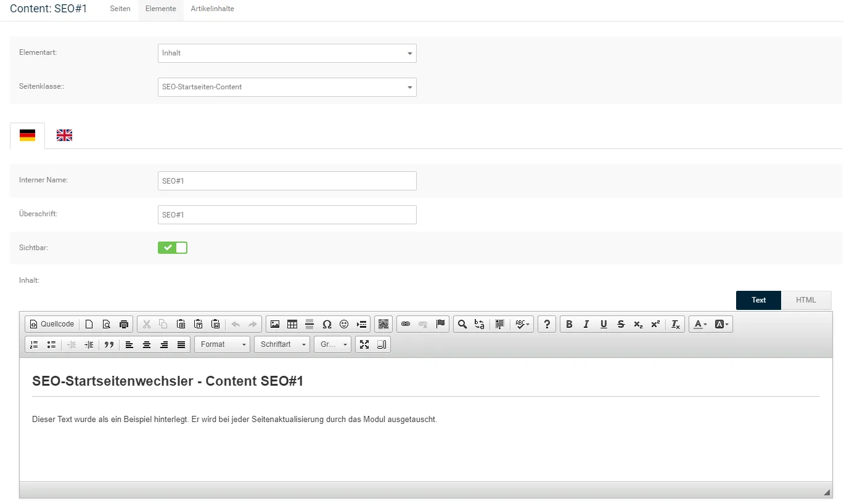This screenshot has width=844, height=504.
Task: Open the Quellcode source view
Action: pos(52,324)
